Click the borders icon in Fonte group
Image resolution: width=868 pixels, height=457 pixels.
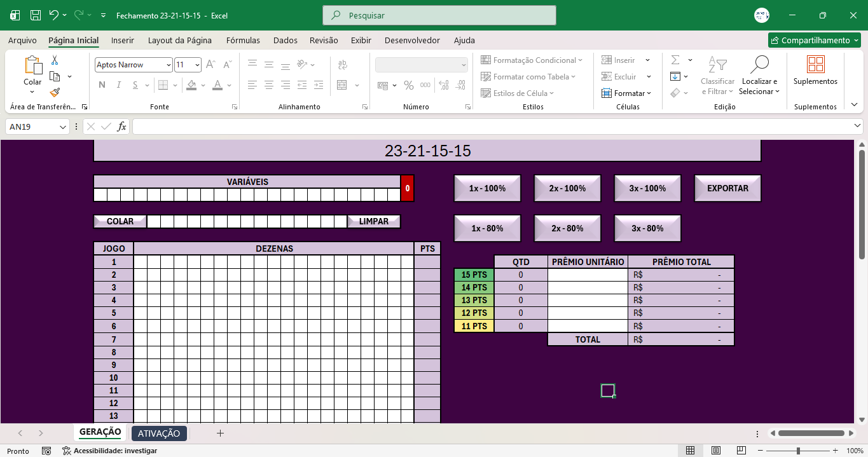(x=163, y=85)
